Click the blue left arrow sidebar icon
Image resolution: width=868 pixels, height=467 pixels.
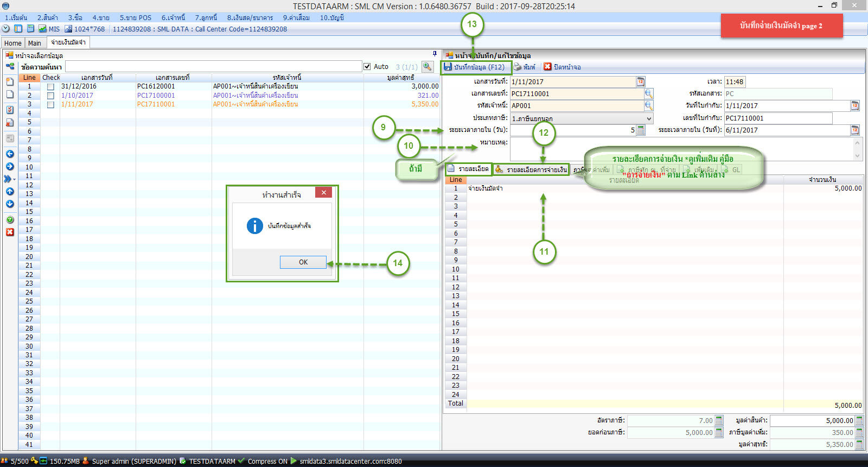10,154
